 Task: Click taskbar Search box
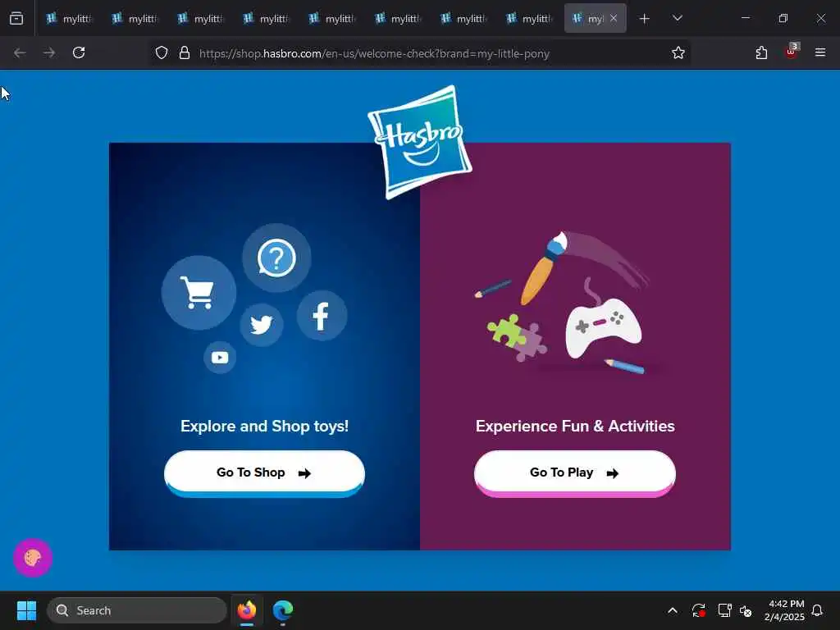click(x=137, y=610)
